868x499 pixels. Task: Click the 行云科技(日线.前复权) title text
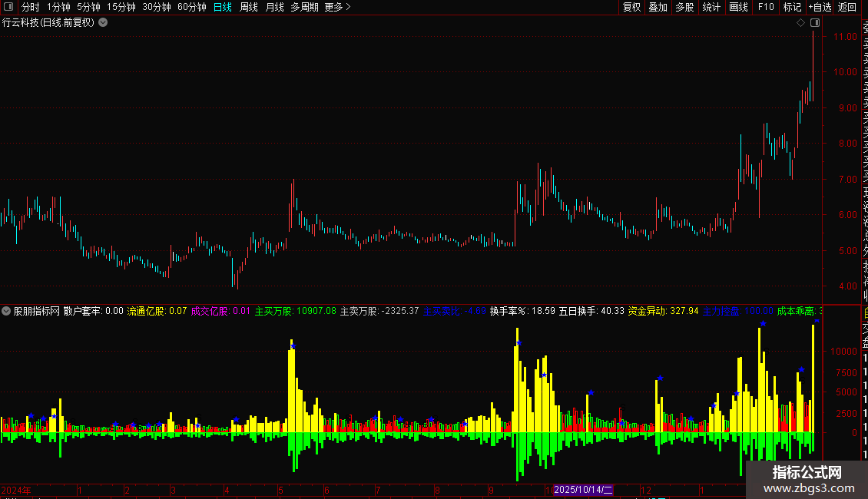coord(48,23)
